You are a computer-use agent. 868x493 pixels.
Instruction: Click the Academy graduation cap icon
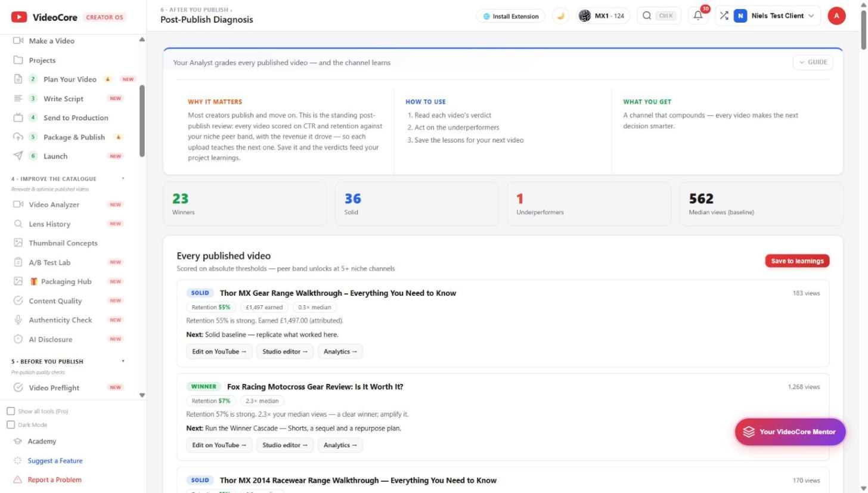pos(18,442)
